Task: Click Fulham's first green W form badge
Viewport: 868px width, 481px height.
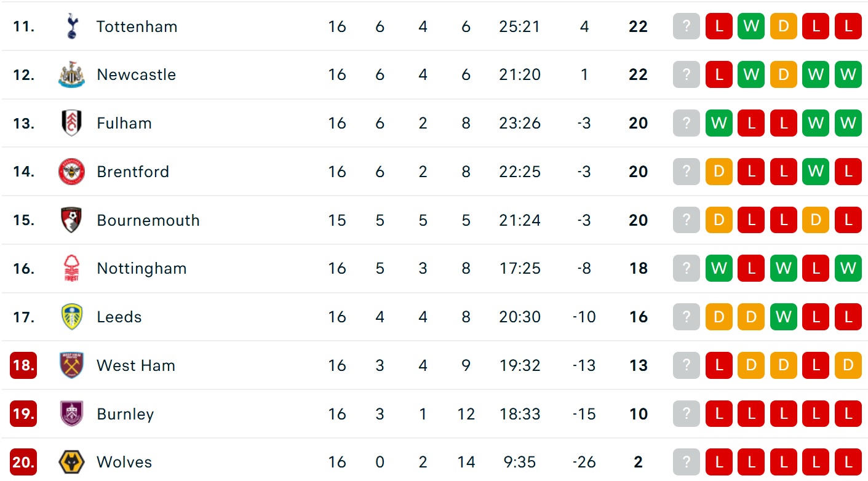Action: point(719,123)
